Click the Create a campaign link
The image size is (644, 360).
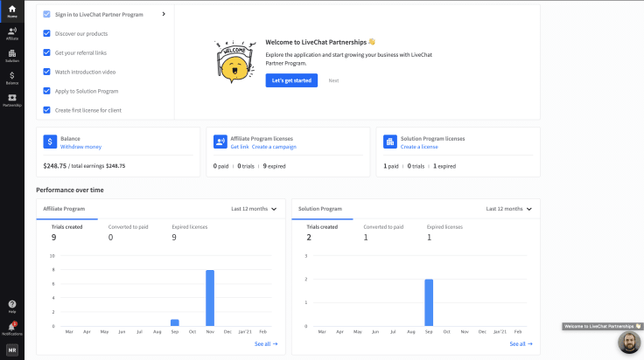pyautogui.click(x=274, y=147)
